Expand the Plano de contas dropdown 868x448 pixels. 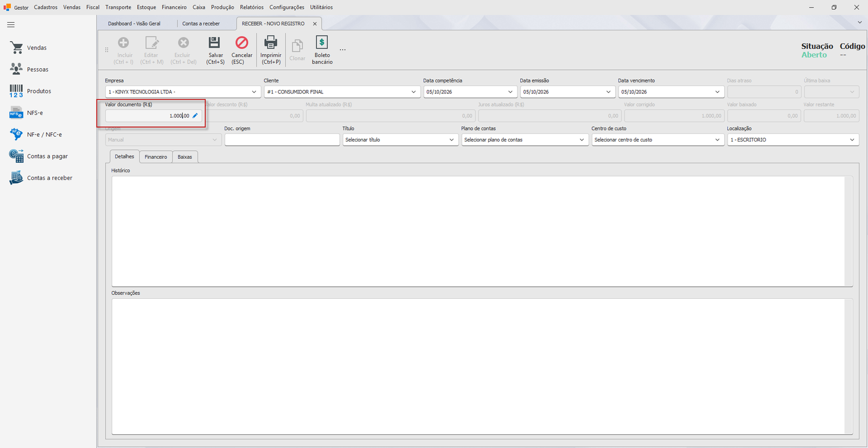582,140
